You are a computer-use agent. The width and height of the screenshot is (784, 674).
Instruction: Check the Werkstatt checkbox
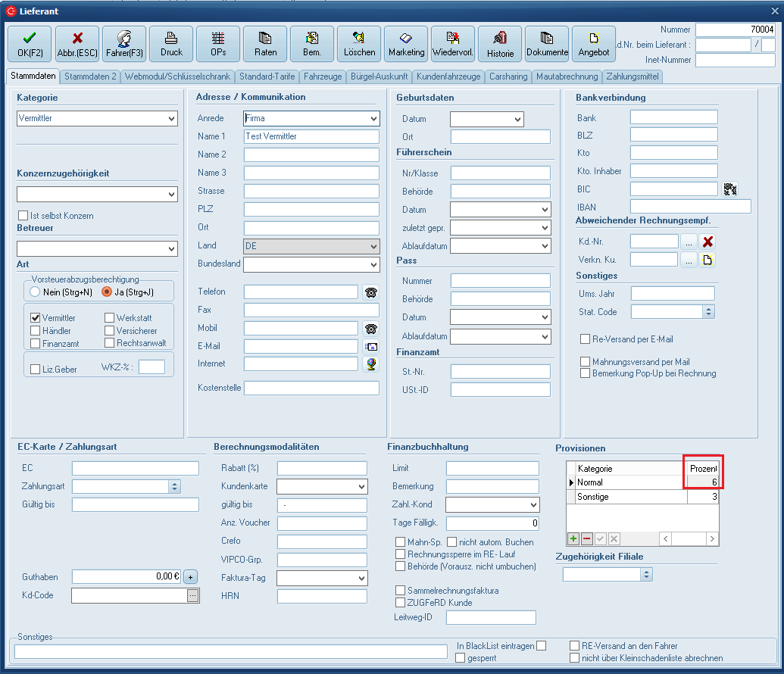[x=110, y=318]
